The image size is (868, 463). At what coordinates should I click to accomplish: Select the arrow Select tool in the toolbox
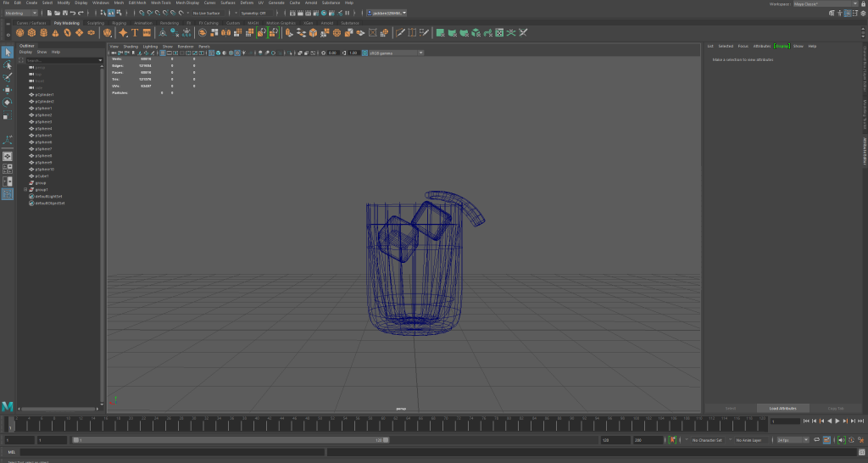8,53
